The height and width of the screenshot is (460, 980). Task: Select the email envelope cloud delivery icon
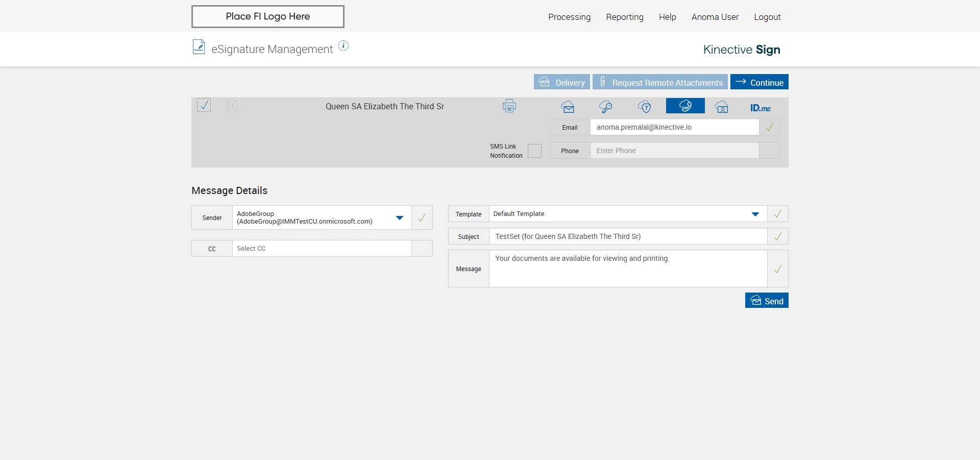click(568, 107)
